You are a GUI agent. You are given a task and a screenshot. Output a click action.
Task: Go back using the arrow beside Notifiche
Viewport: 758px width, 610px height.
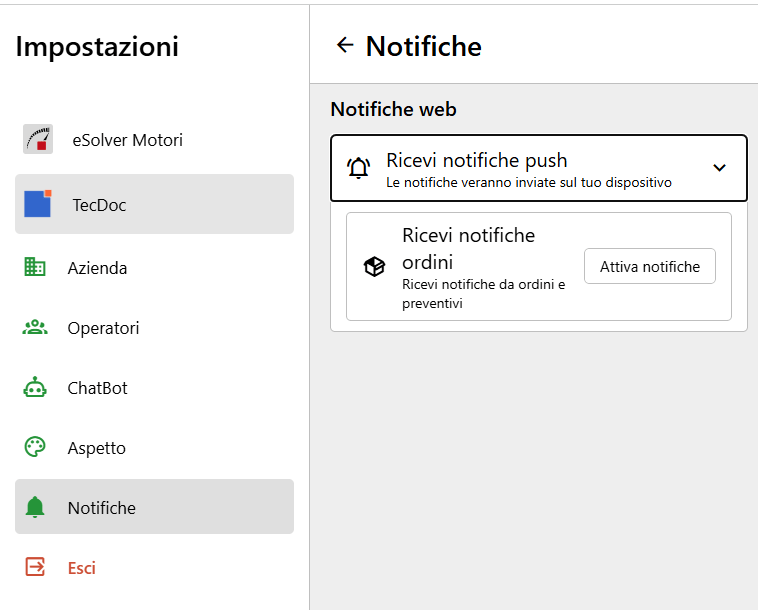(x=345, y=45)
